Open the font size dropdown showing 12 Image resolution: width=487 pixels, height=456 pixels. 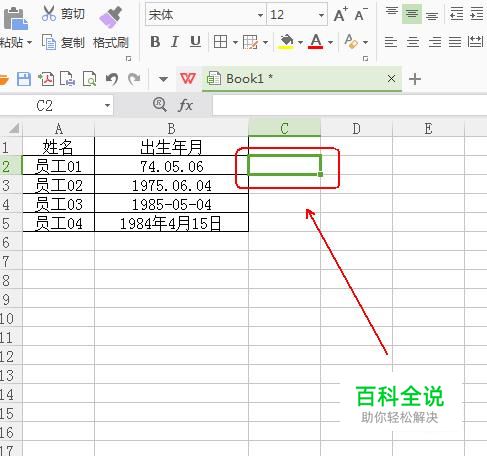[x=321, y=15]
